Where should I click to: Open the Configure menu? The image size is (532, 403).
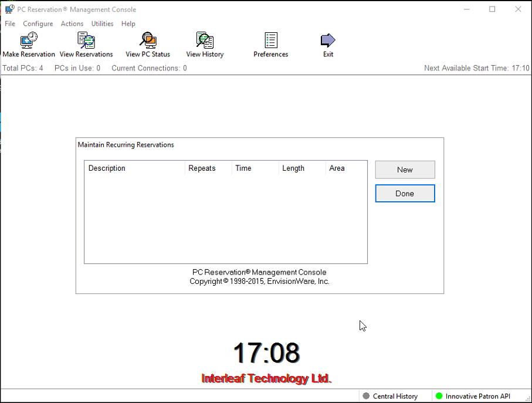pos(38,23)
